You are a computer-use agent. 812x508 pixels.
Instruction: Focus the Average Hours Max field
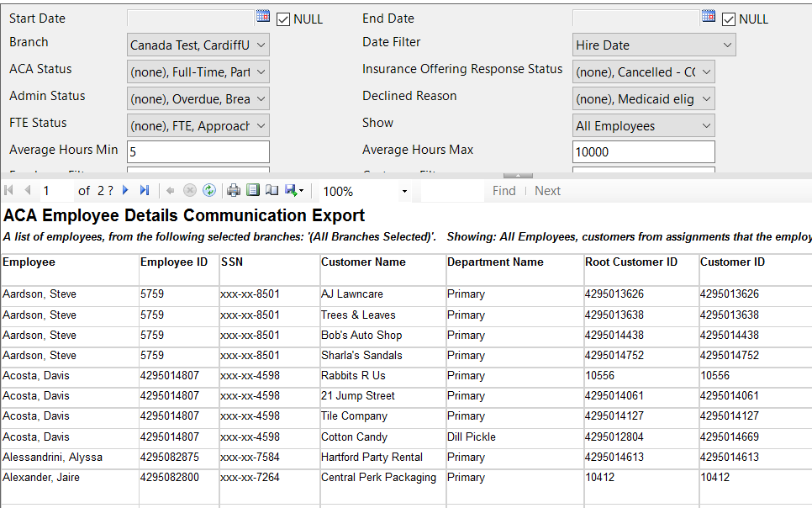coord(644,152)
